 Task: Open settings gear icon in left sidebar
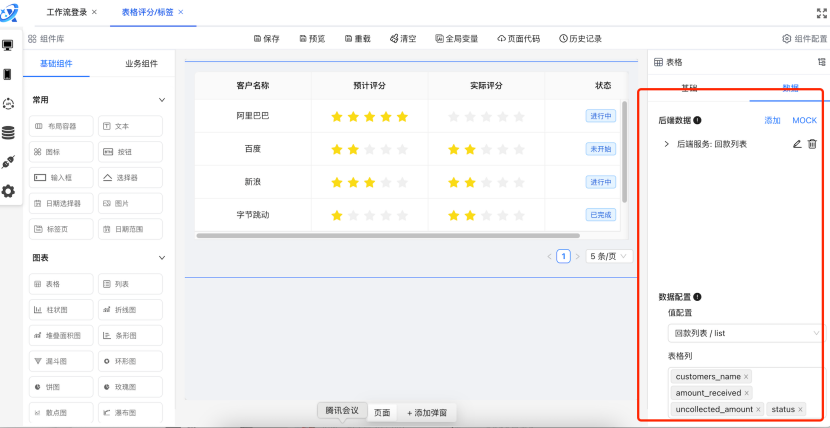(x=8, y=191)
